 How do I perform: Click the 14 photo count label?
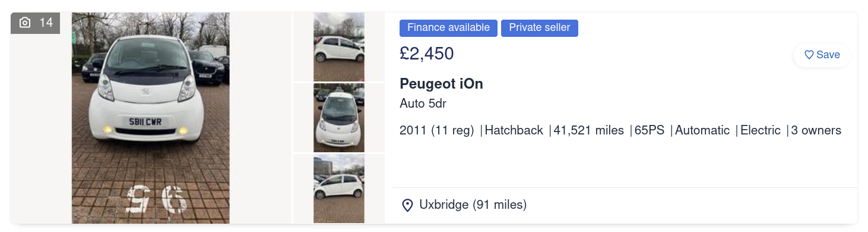(46, 23)
